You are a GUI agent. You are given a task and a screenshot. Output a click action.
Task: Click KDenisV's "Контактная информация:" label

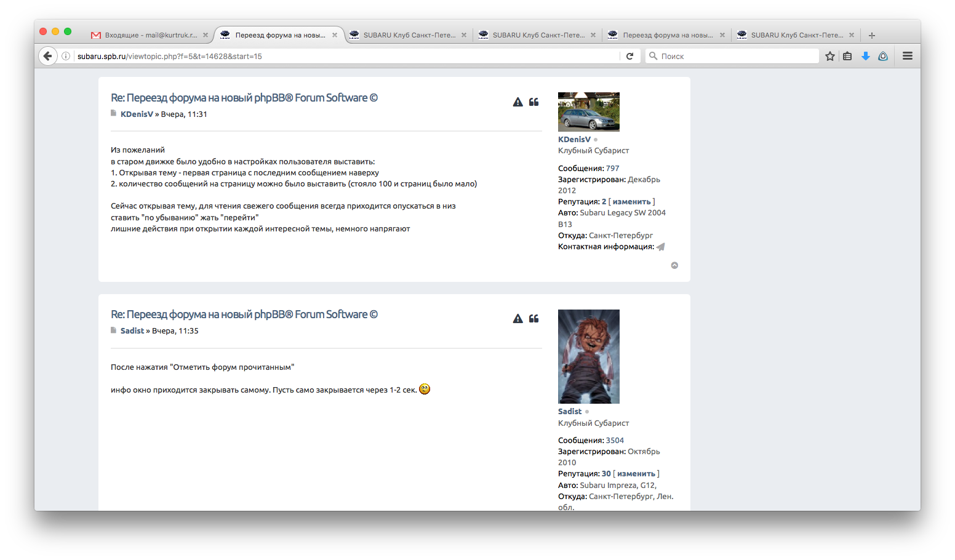(606, 247)
